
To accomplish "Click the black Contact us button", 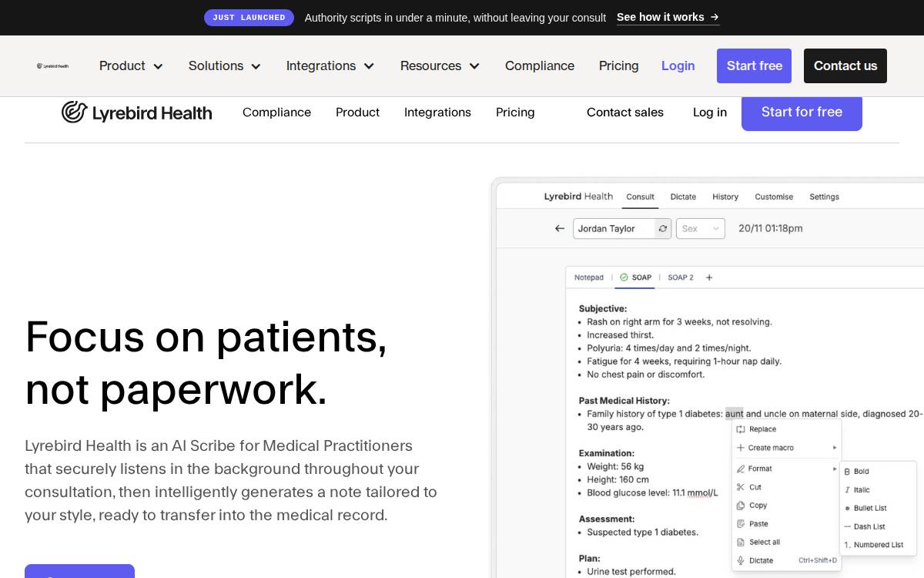I will (x=845, y=66).
